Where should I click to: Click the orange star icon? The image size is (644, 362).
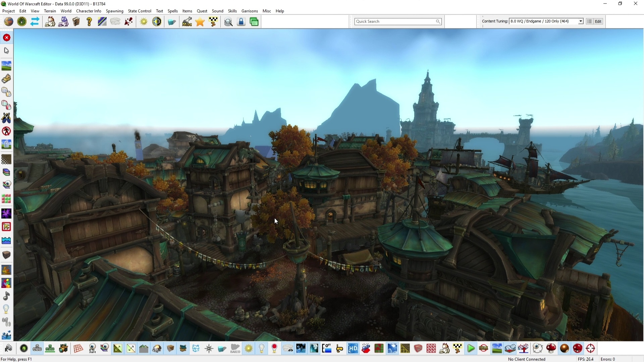coord(200,22)
